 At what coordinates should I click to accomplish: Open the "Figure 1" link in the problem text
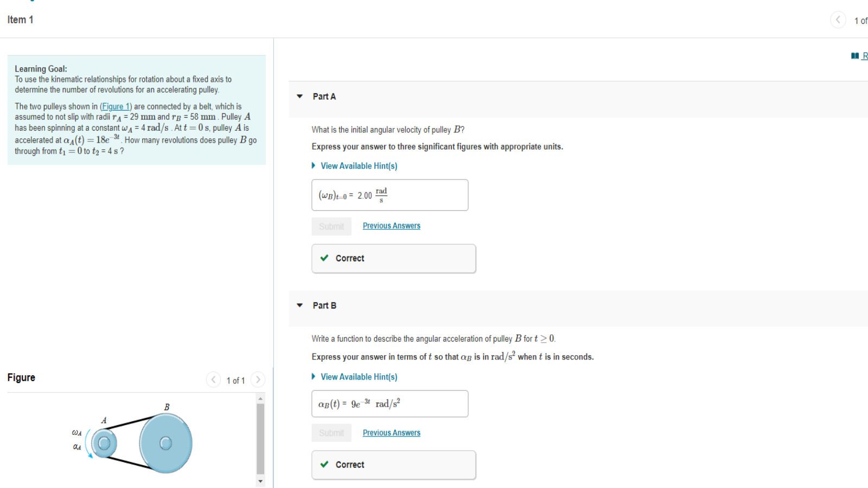tap(116, 106)
